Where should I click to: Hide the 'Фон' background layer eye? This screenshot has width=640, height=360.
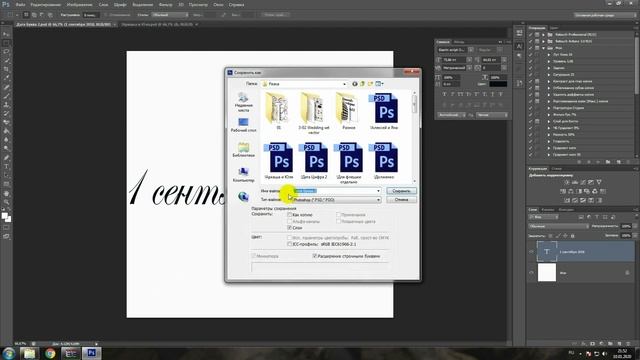click(x=531, y=273)
